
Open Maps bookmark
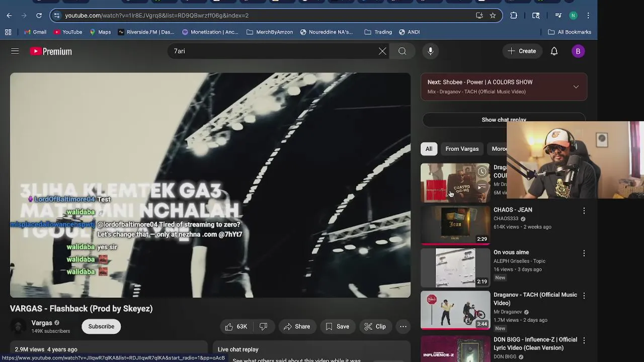pyautogui.click(x=100, y=32)
